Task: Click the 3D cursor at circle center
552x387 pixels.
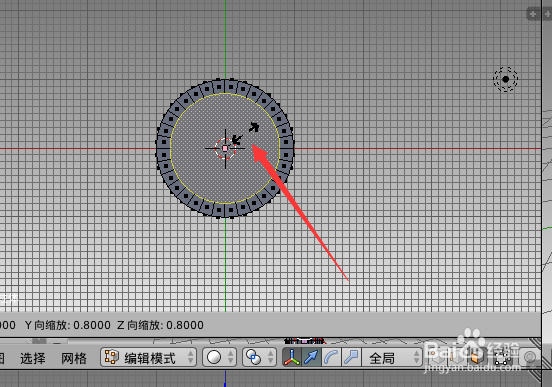Action: pos(225,148)
